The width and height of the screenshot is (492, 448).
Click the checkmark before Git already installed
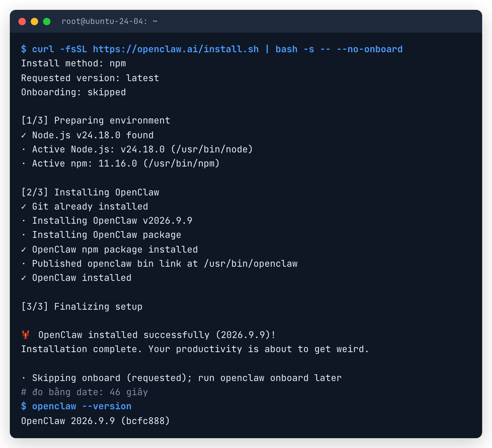[x=24, y=206]
